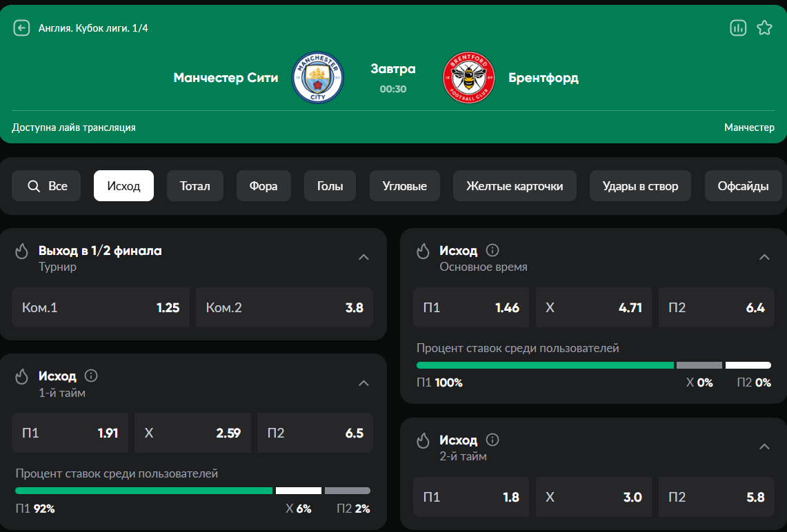Viewport: 787px width, 532px height.
Task: Collapse the full-time outcome section
Action: pos(764,257)
